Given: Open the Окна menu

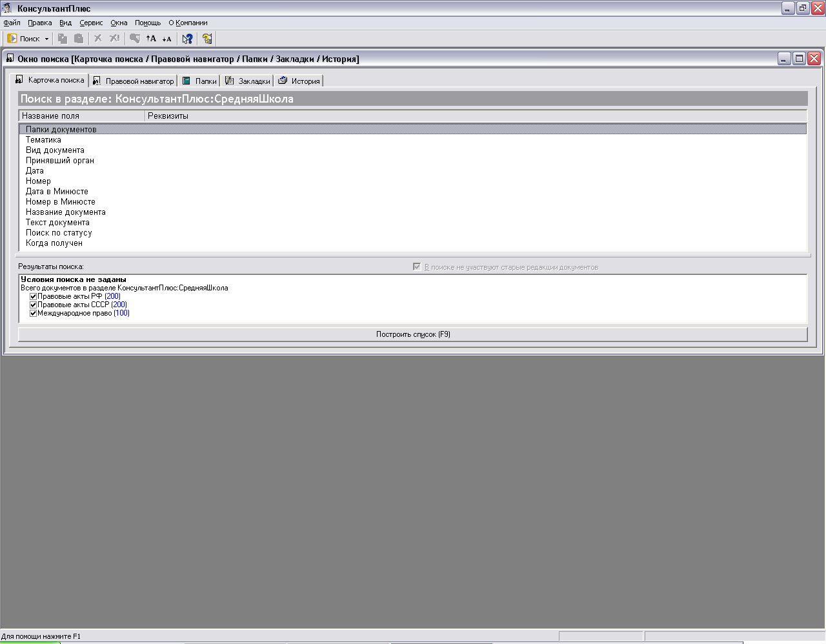Looking at the screenshot, I should click(x=119, y=23).
